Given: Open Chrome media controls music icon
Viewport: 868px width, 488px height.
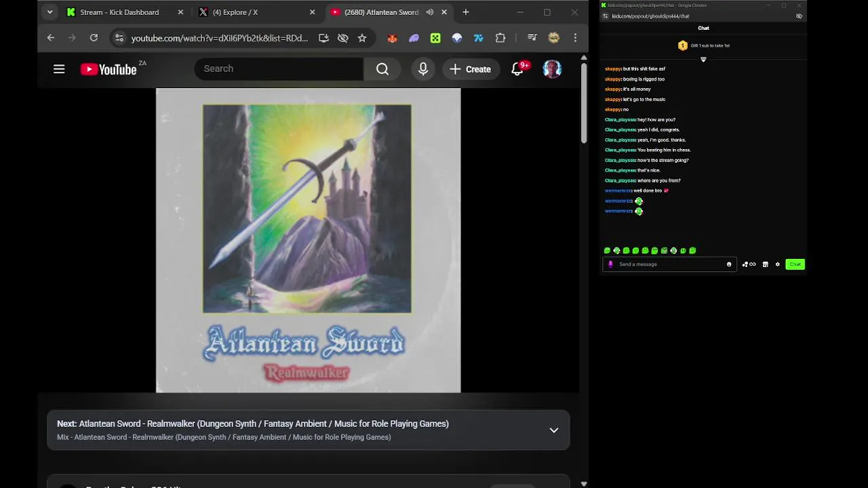Looking at the screenshot, I should point(532,38).
